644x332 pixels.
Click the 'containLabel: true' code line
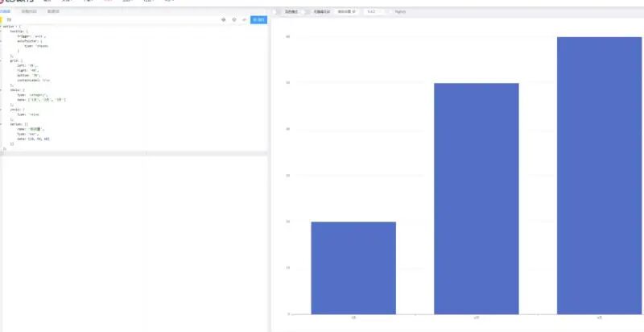point(34,80)
